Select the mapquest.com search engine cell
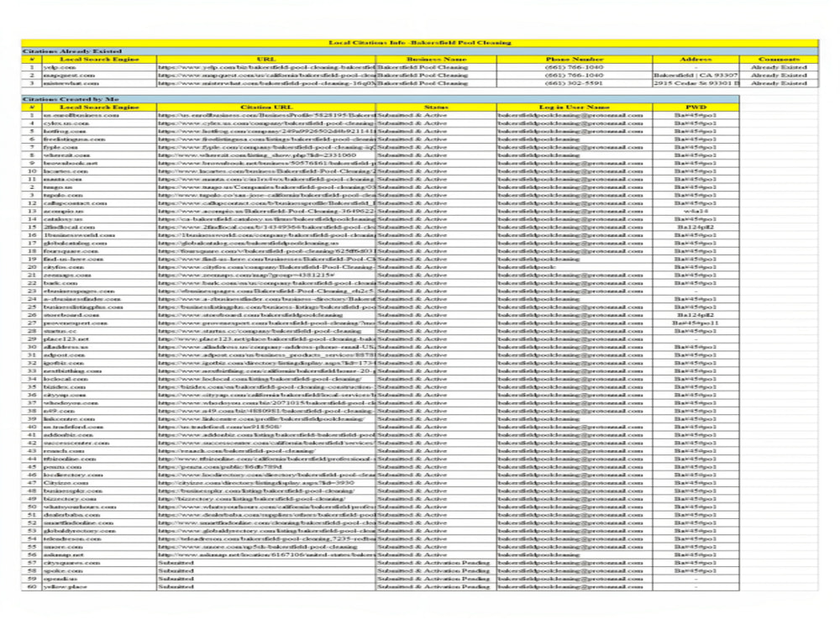The height and width of the screenshot is (630, 840). pos(100,76)
